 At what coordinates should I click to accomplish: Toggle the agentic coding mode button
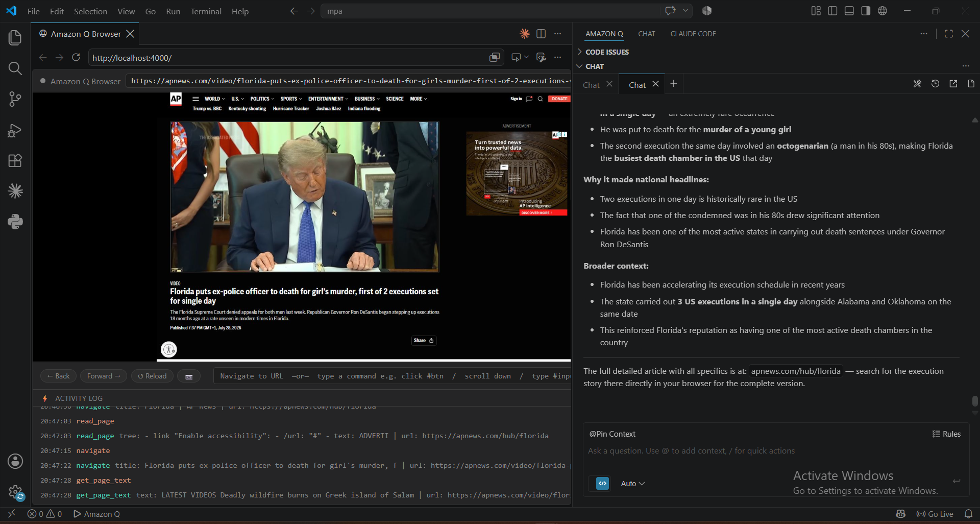click(x=602, y=483)
